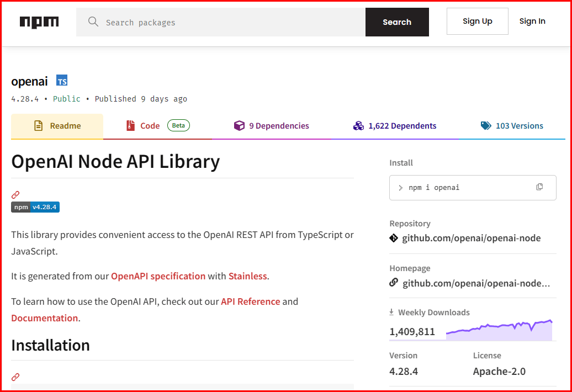This screenshot has width=572, height=392.
Task: Click the Sign In link
Action: coord(532,21)
